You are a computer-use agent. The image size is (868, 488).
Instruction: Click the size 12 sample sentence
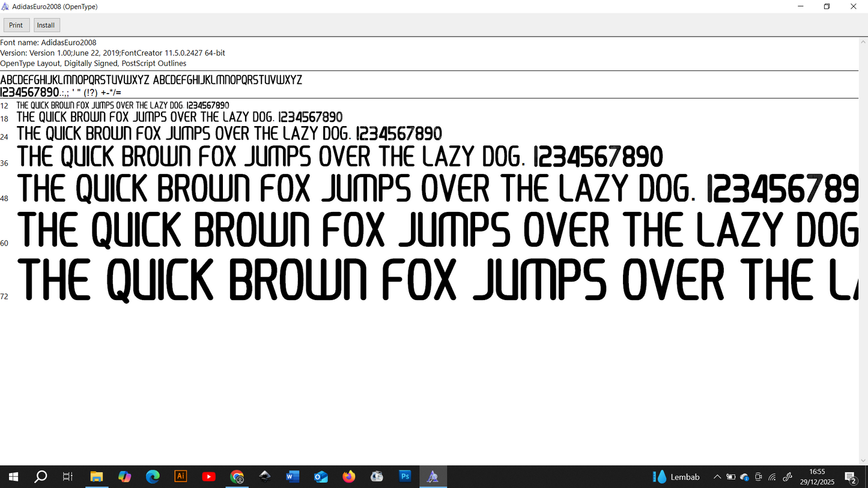coord(123,106)
